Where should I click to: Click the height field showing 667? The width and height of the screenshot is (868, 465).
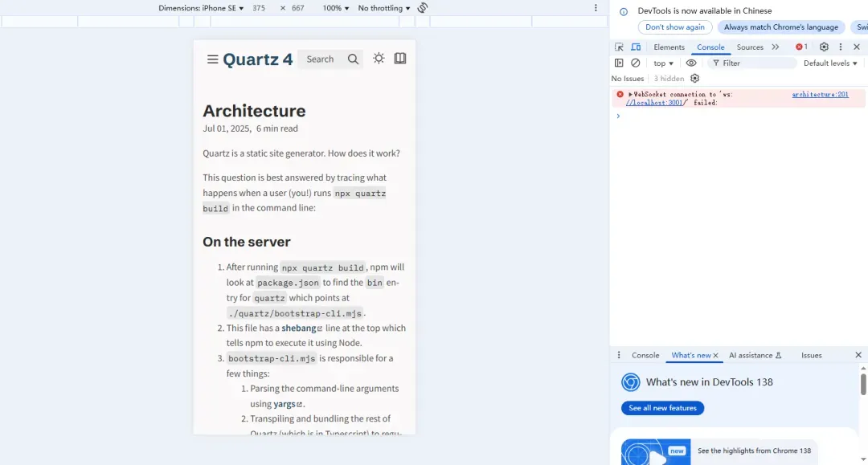[298, 8]
